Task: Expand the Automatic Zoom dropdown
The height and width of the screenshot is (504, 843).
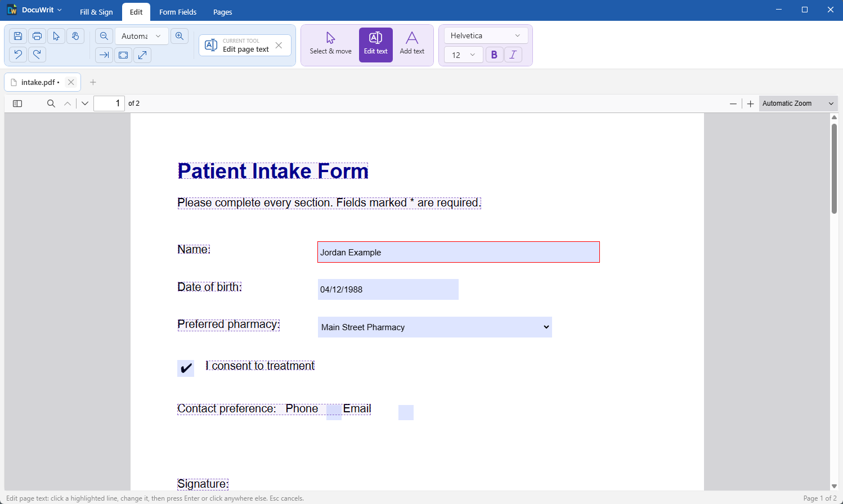Action: coord(798,103)
